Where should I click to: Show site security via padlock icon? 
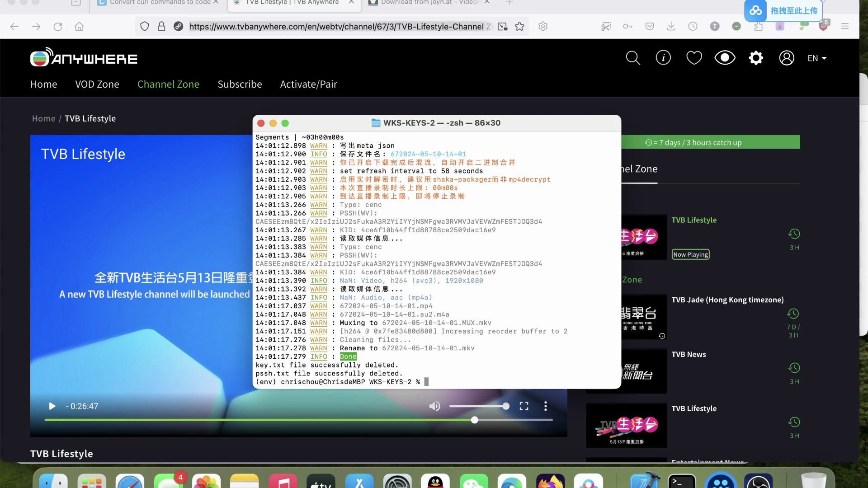161,27
